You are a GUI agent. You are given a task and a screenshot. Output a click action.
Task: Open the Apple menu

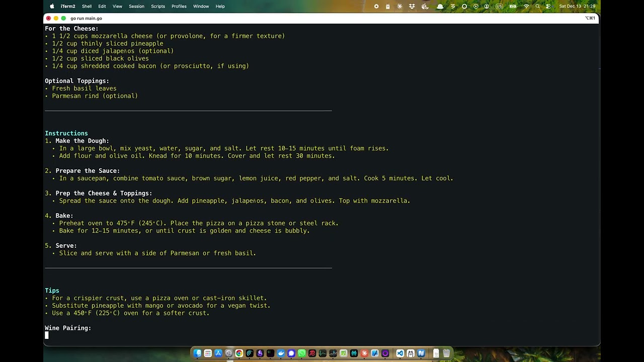click(52, 7)
